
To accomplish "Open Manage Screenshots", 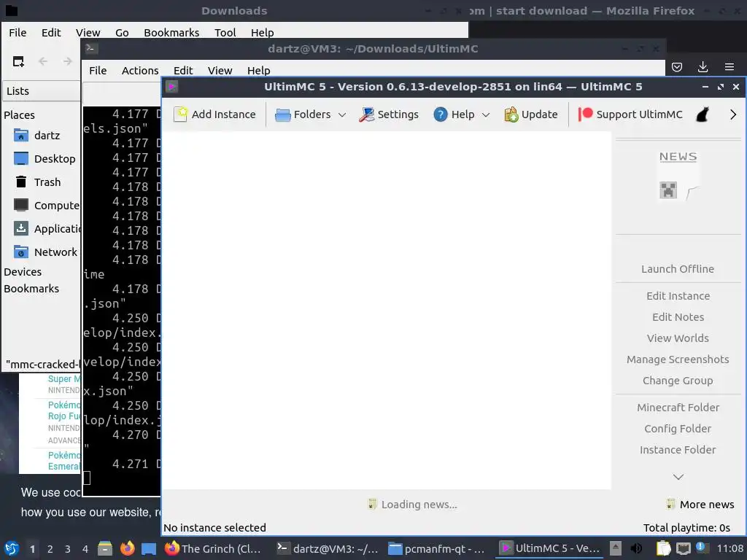I will (x=678, y=359).
